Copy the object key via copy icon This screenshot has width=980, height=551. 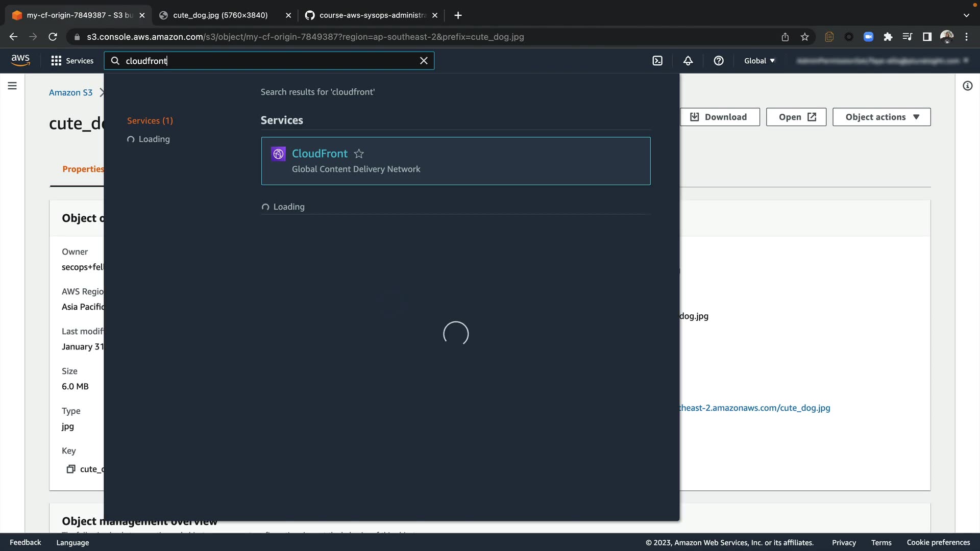tap(71, 469)
